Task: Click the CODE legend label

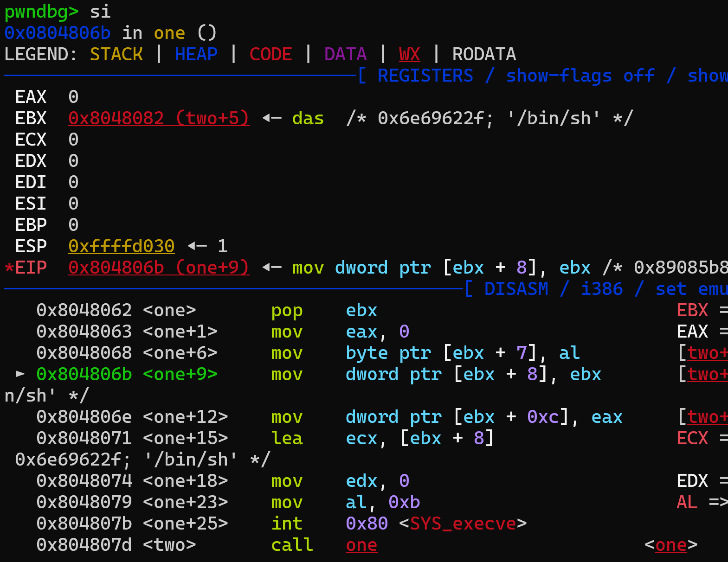Action: (x=271, y=54)
